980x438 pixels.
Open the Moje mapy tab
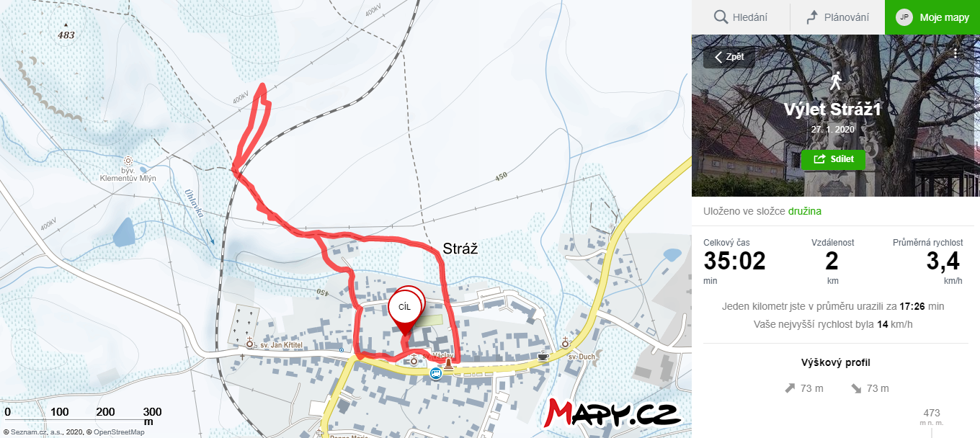(x=932, y=17)
